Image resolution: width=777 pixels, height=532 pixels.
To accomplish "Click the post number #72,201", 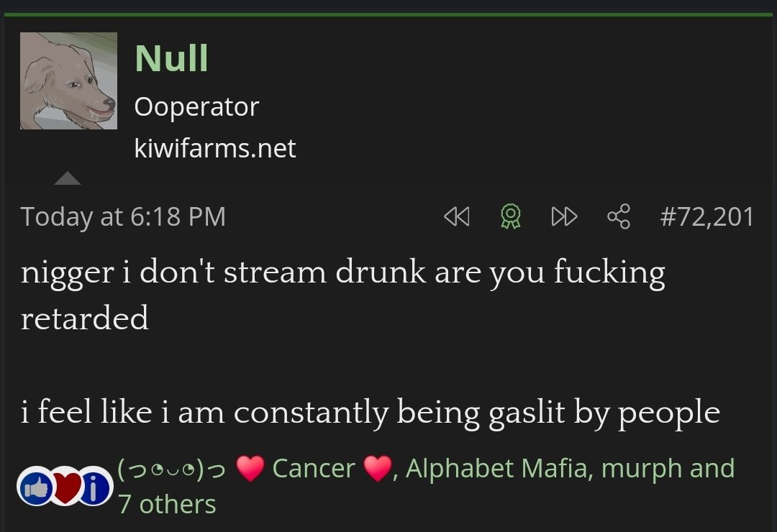I will (x=706, y=216).
